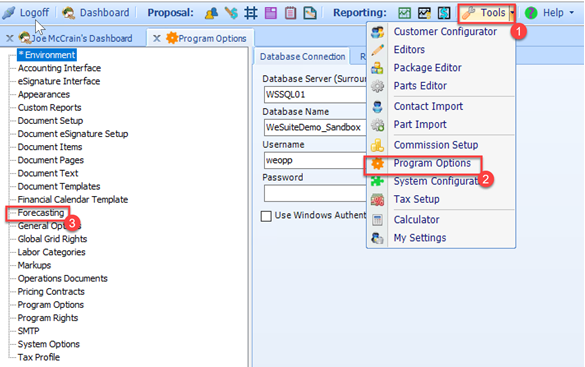Screen dimensions: 585x367
Task: Open the Dashboard from the toolbar
Action: 96,13
